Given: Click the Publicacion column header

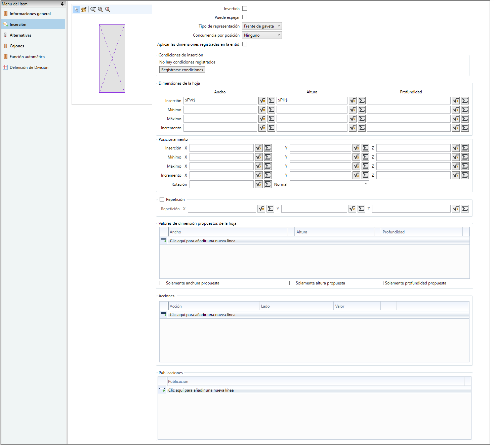Looking at the screenshot, I should (316, 381).
